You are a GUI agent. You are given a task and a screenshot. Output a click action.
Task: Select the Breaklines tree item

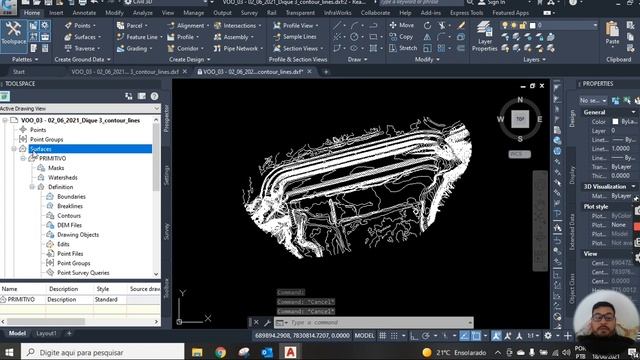pyautogui.click(x=70, y=206)
